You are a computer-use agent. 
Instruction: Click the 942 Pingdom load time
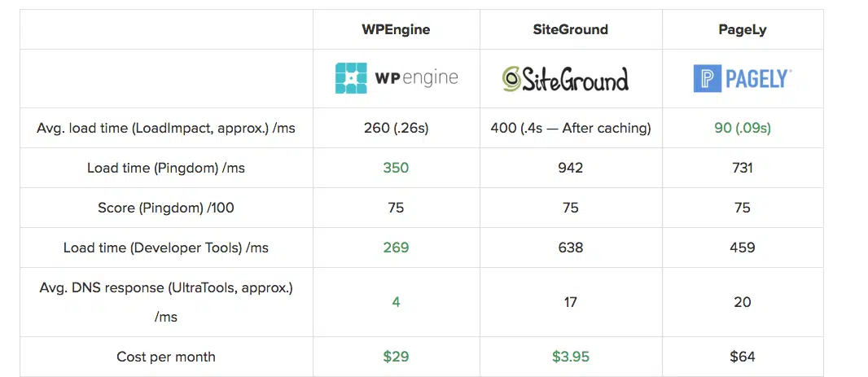point(570,168)
